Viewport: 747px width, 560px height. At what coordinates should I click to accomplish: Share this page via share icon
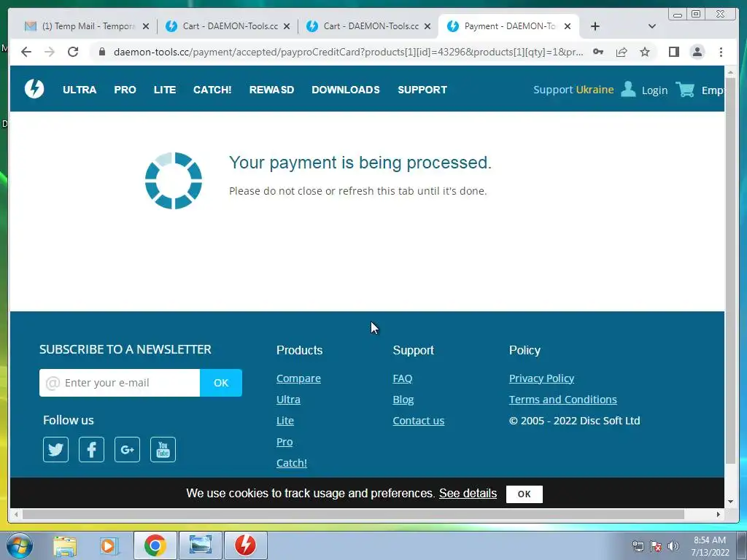622,52
